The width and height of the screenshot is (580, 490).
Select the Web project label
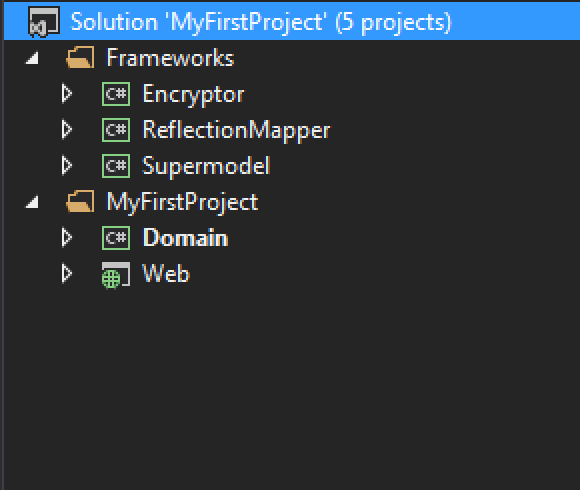[x=166, y=274]
